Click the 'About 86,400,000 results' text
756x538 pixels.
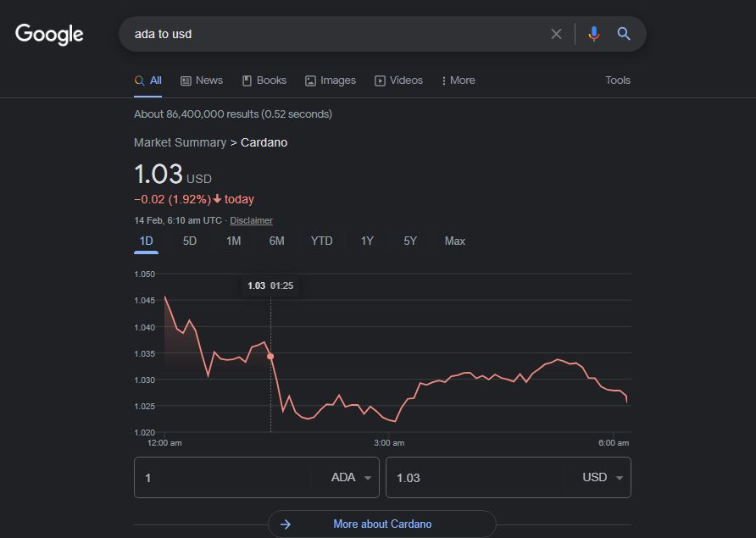(233, 114)
